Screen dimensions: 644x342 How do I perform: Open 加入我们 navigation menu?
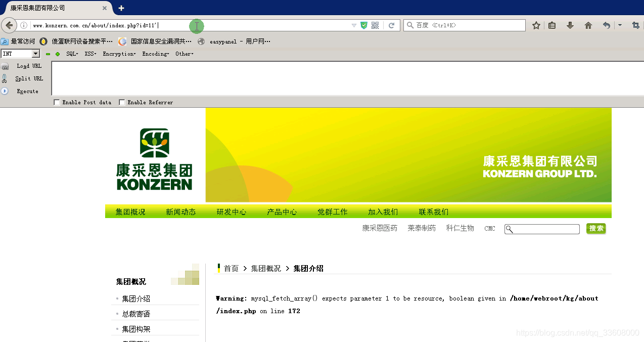(x=383, y=212)
